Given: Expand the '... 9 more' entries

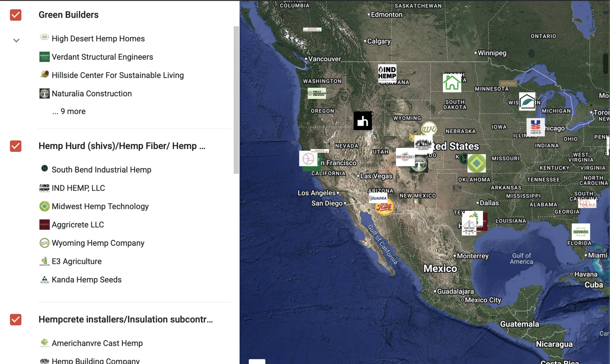Looking at the screenshot, I should click(x=69, y=111).
